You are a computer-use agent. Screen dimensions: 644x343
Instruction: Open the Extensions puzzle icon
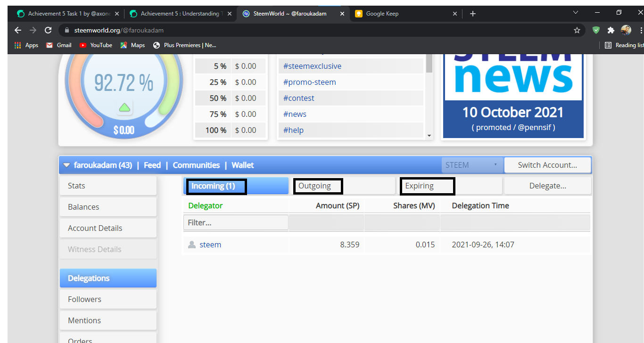611,30
